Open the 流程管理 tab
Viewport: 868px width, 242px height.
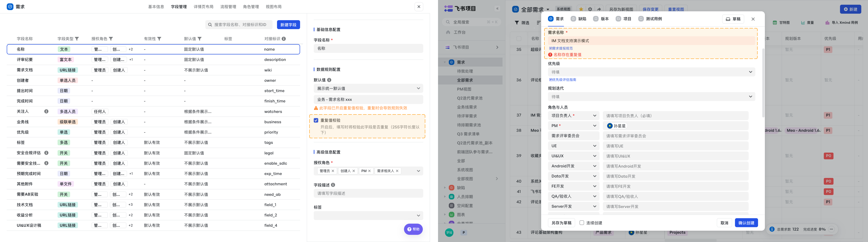[x=228, y=7]
